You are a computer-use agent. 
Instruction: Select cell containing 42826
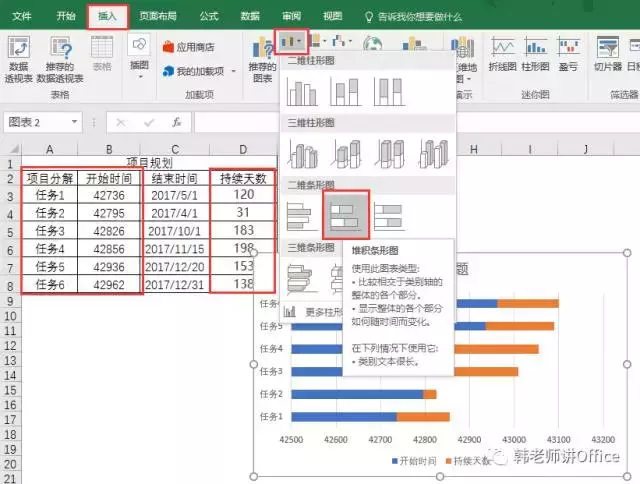(109, 231)
